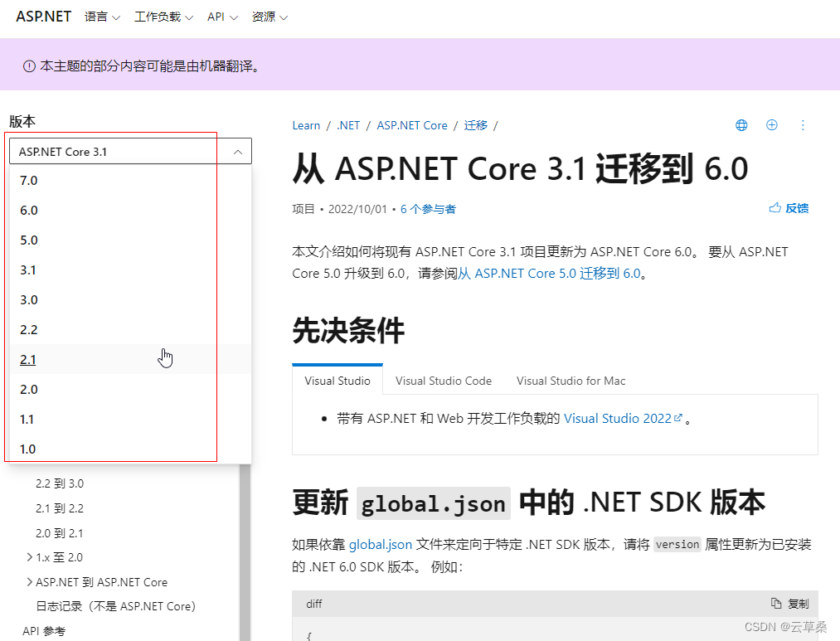Image resolution: width=840 pixels, height=641 pixels.
Task: Open the ASP.NET Core breadcrumb link
Action: click(x=412, y=125)
